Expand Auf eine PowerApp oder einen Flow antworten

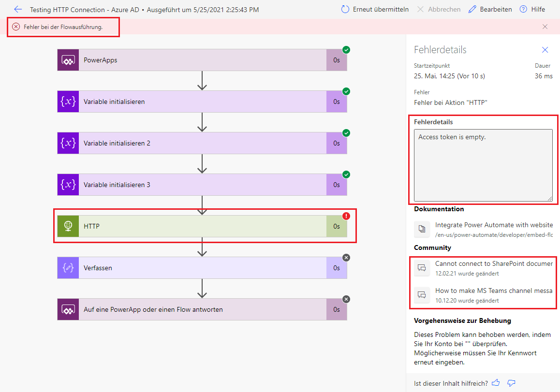(x=202, y=309)
